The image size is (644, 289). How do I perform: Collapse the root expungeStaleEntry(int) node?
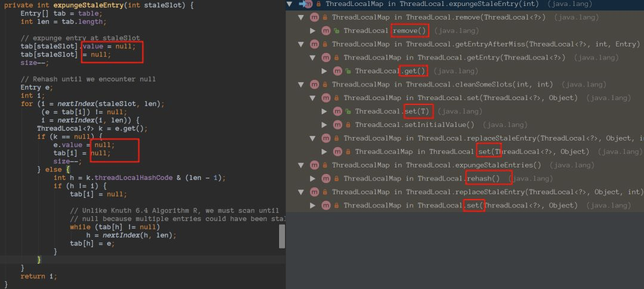290,4
